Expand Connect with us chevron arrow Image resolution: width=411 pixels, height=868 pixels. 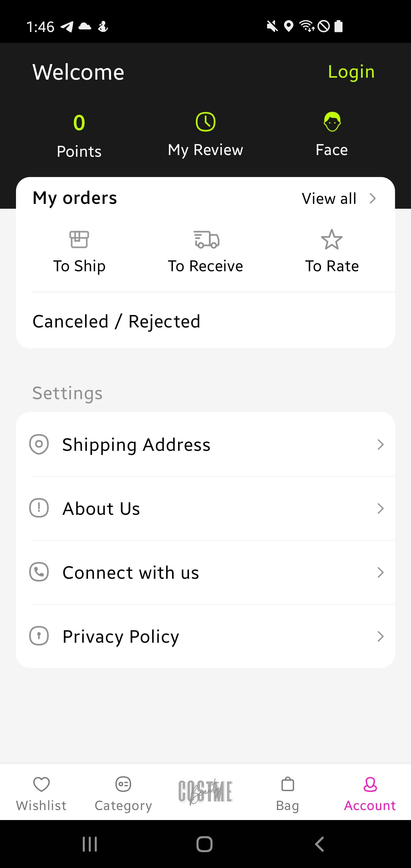[380, 572]
